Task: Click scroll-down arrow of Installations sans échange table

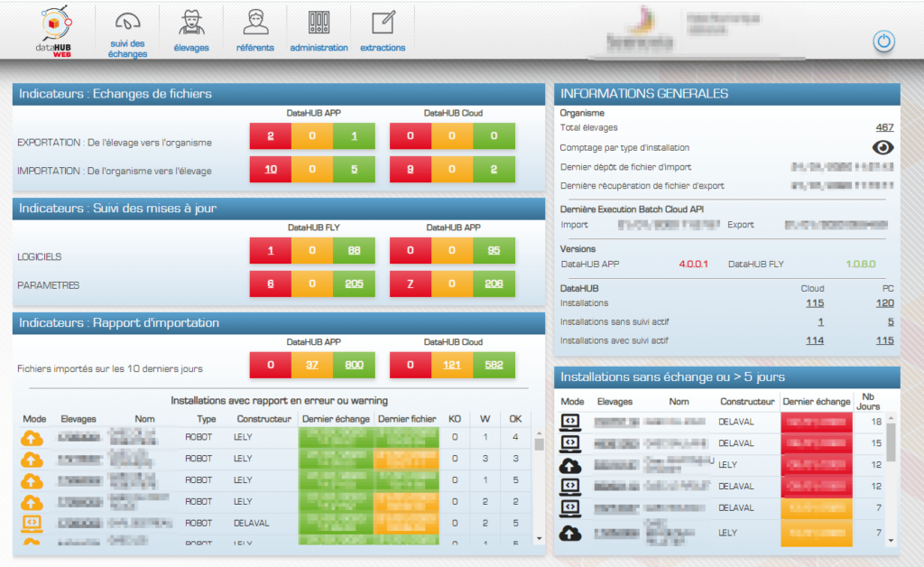Action: (x=891, y=540)
